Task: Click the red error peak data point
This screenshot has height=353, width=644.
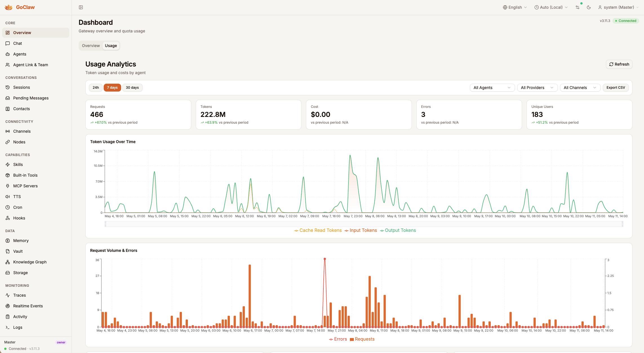Action: (x=325, y=259)
